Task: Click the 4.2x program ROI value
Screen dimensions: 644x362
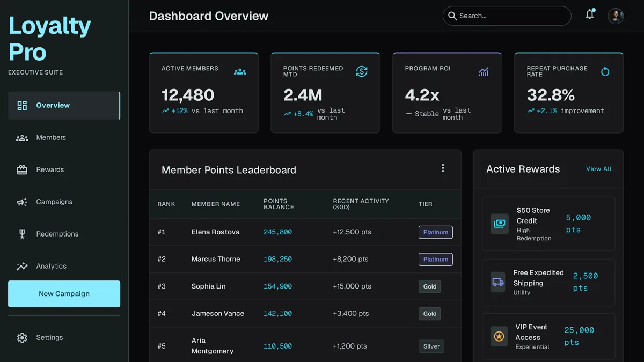Action: (422, 95)
